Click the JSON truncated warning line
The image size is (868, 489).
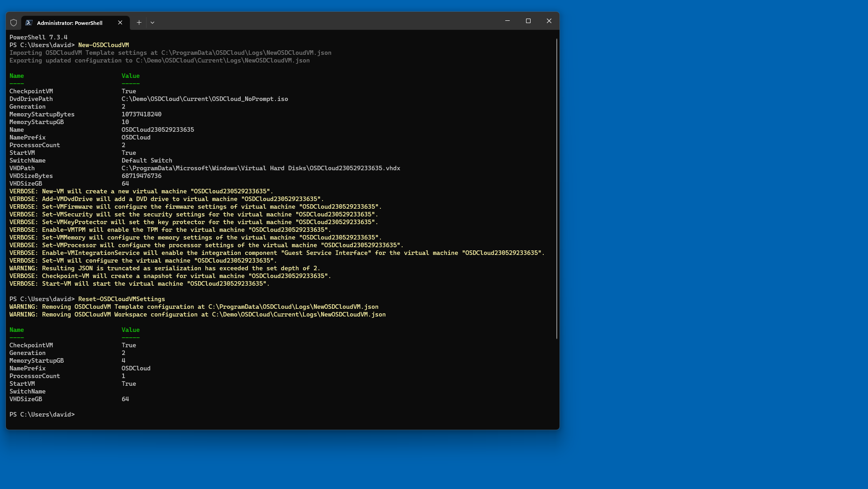pos(165,268)
